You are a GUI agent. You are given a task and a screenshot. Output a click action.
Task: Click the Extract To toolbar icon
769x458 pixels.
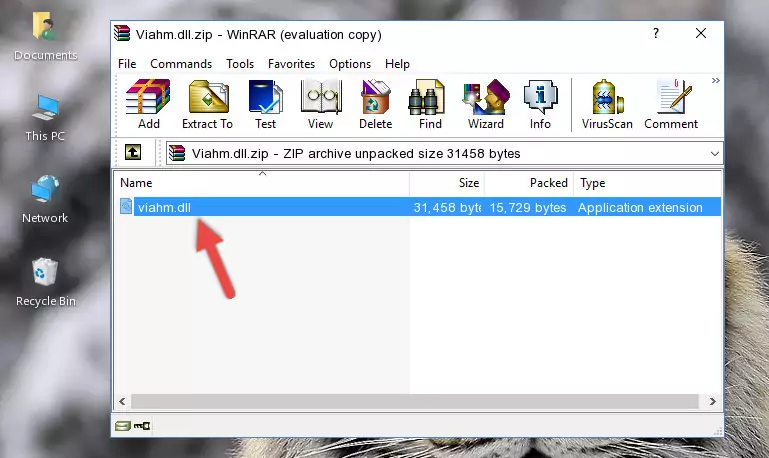(207, 104)
